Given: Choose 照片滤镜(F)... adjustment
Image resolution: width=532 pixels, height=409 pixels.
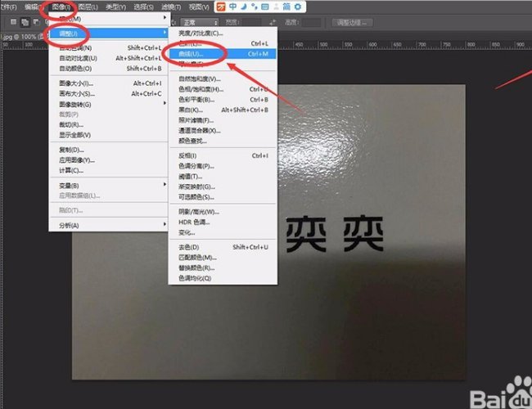Looking at the screenshot, I should click(x=223, y=120).
